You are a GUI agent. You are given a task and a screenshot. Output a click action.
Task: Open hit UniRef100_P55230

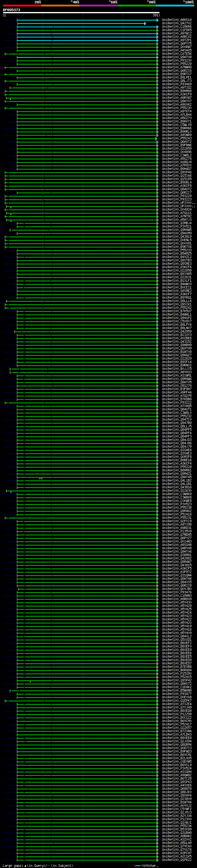click(176, 108)
